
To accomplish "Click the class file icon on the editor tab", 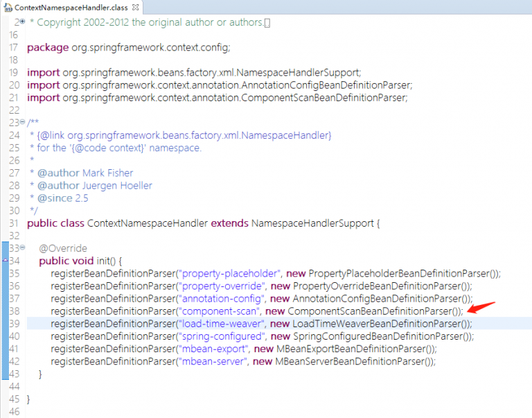I will [8, 7].
